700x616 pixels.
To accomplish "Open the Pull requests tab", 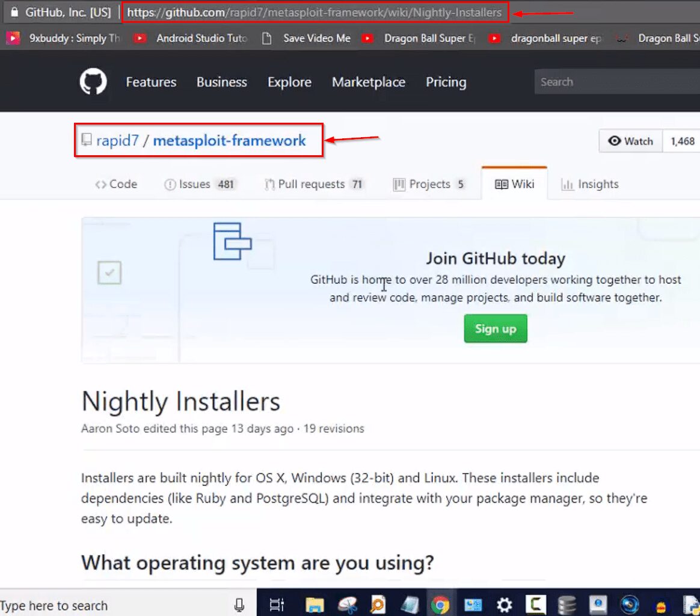I will coord(313,184).
